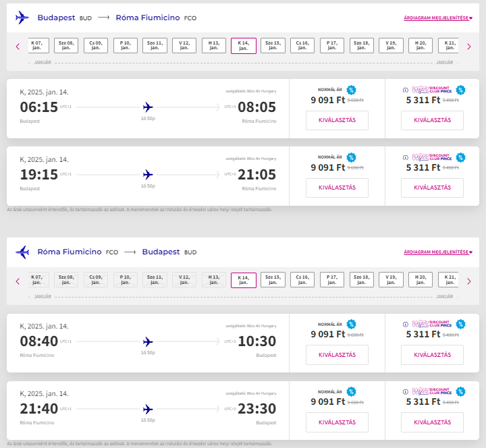
Task: Select H 13, jan. return date tab
Action: [214, 281]
